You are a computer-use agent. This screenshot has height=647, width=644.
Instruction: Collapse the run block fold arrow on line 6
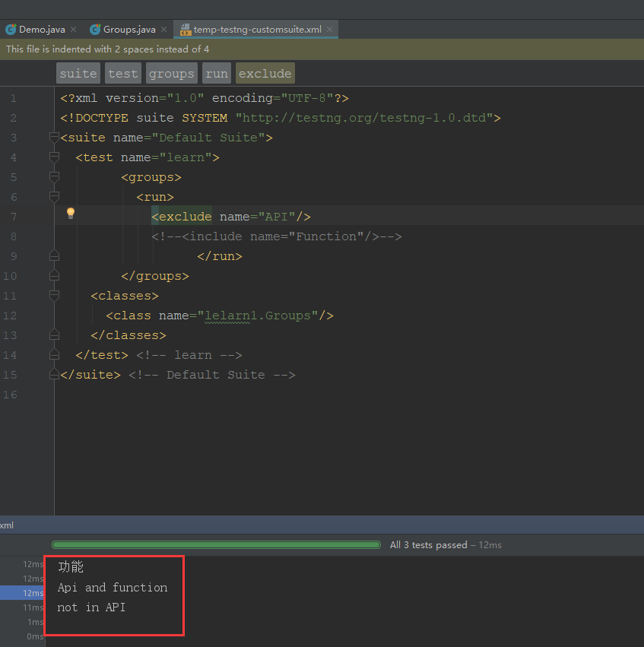point(53,197)
